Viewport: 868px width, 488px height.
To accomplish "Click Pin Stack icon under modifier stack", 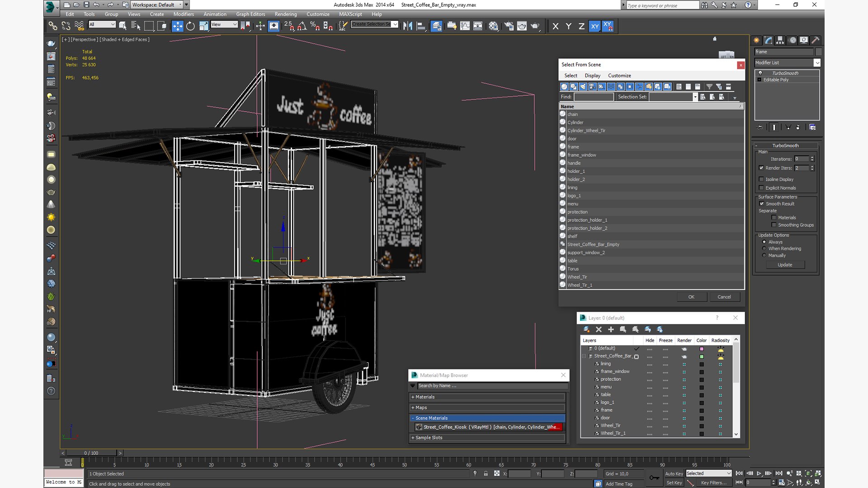I will click(759, 127).
